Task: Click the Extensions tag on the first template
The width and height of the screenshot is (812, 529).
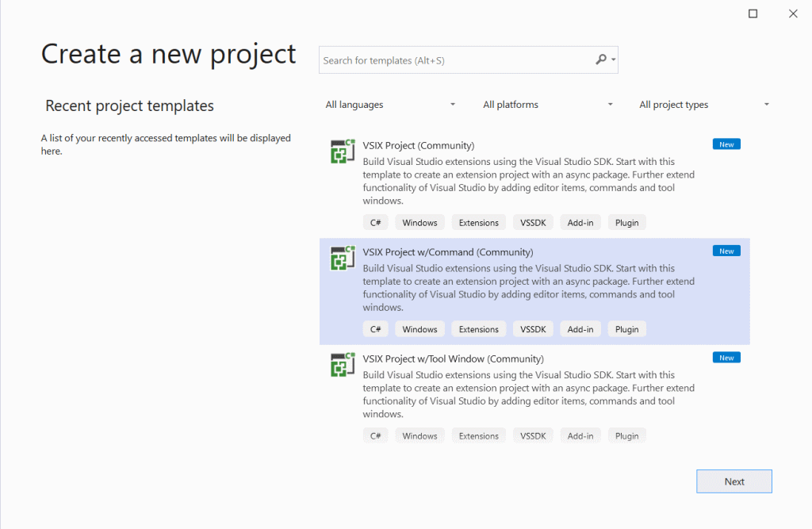Action: click(478, 222)
